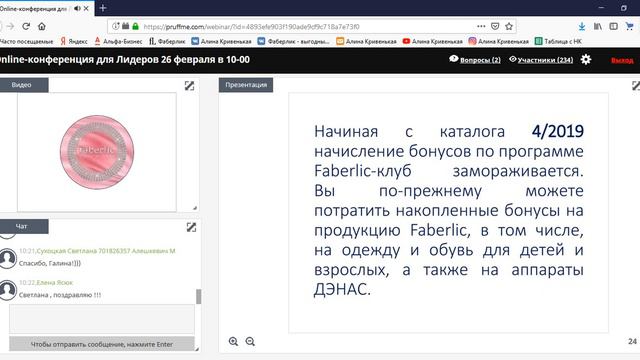
Task: Close the Online-конференция tab
Action: [x=86, y=8]
